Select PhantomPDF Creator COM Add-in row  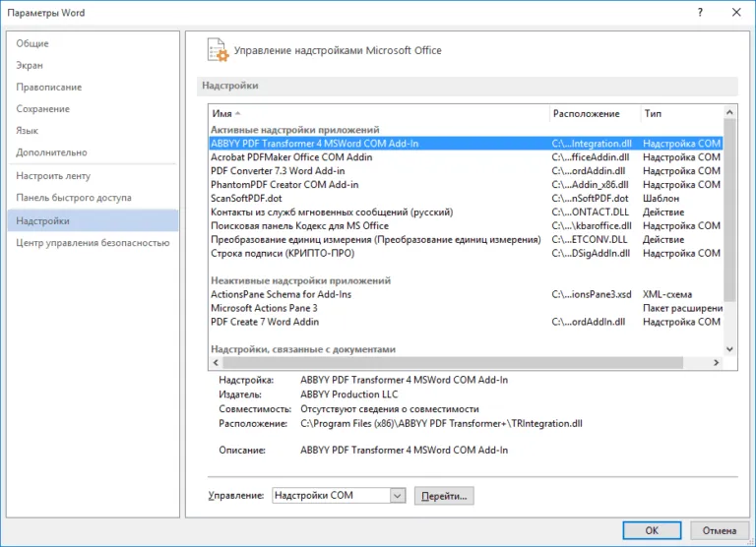coord(466,185)
